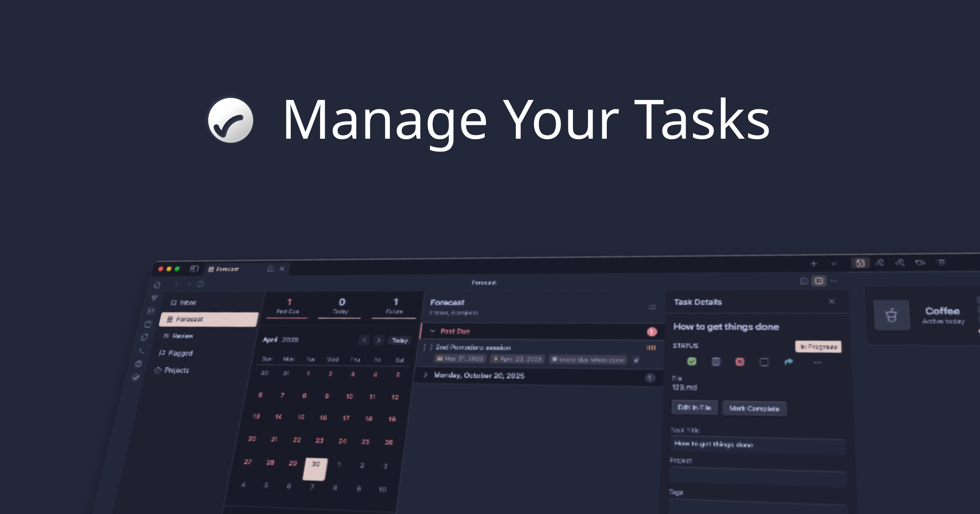The image size is (980, 514).
Task: Click the recurrence chip on Pomodoro task
Action: click(588, 359)
